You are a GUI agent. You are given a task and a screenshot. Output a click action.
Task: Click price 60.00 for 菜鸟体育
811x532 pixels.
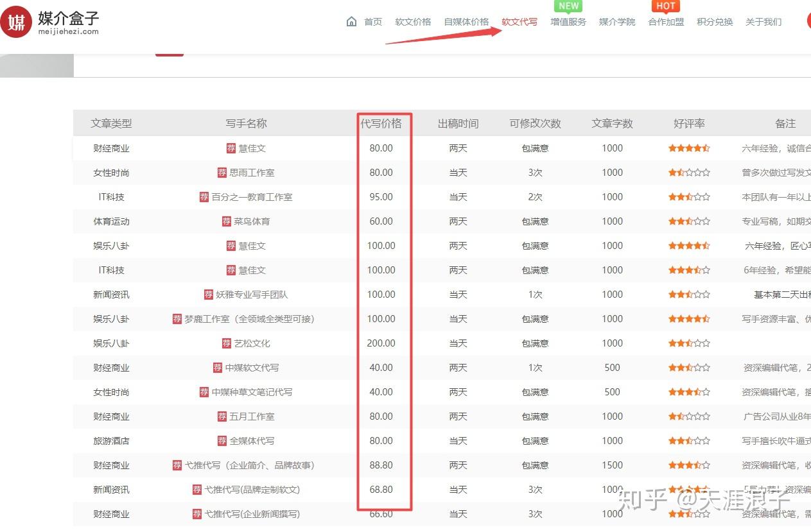(381, 221)
